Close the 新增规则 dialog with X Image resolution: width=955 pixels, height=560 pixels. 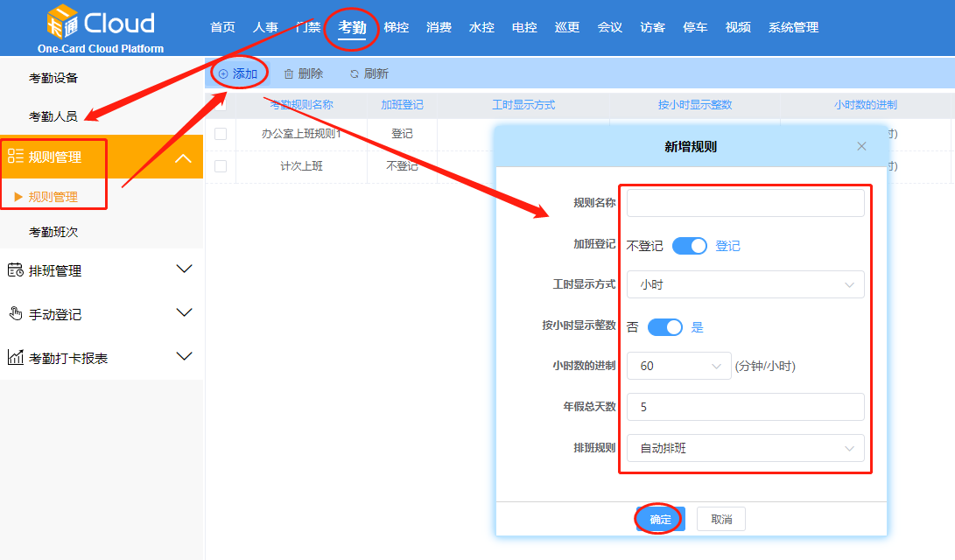(861, 146)
